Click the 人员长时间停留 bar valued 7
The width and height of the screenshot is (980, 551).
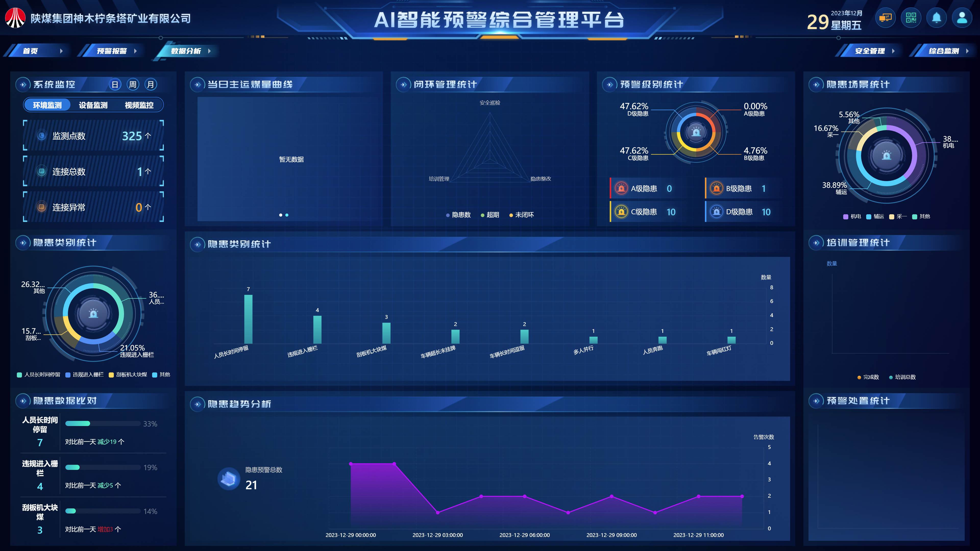(248, 319)
